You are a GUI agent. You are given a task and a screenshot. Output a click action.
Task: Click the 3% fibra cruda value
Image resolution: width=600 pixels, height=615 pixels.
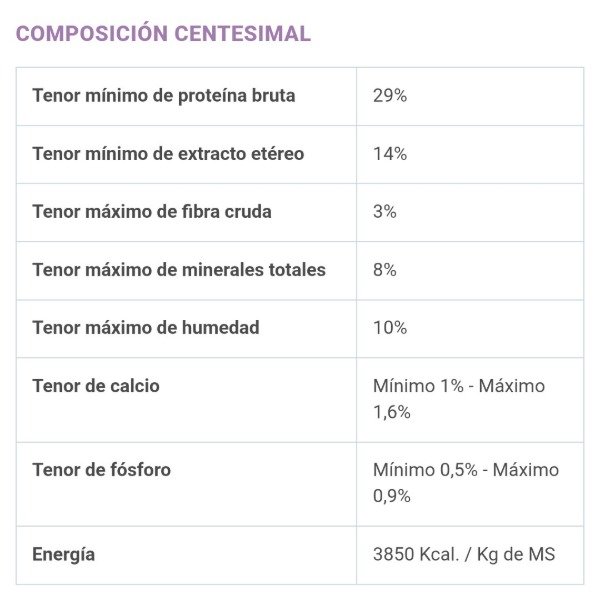click(x=384, y=212)
